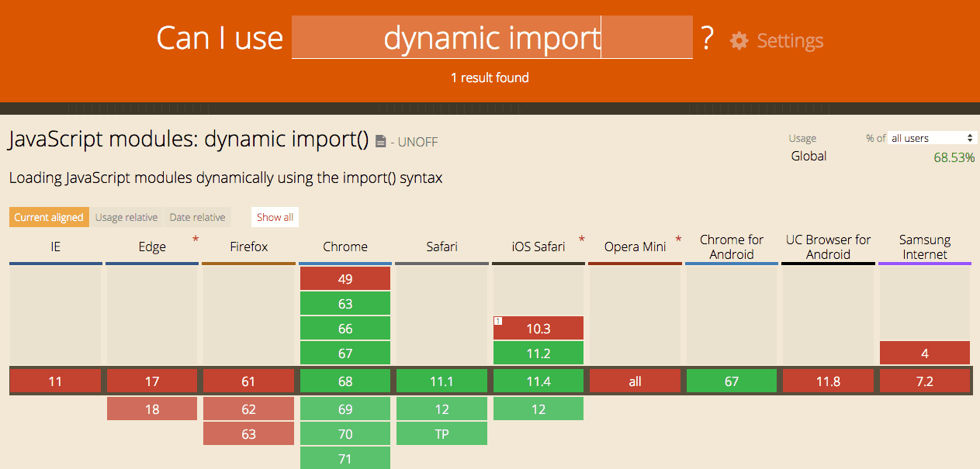Select the Current aligned view

pyautogui.click(x=49, y=217)
